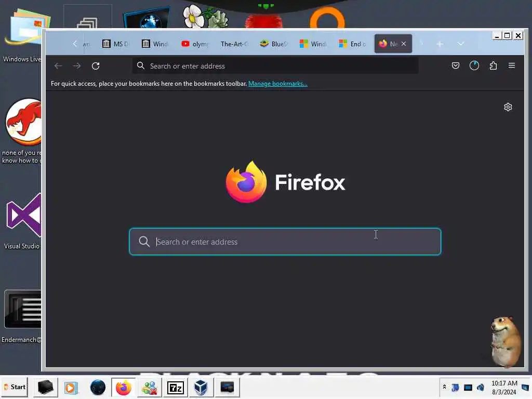Select the Visual Studio desktop shortcut

(22, 221)
